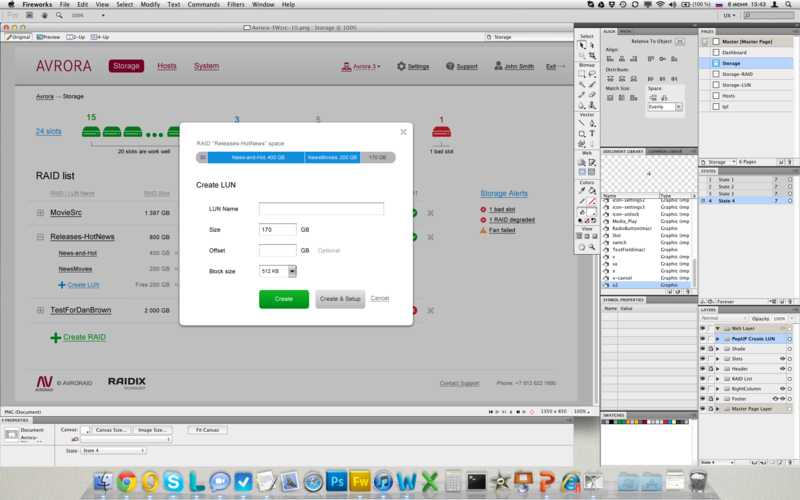Switch to the Preview tab
The height and width of the screenshot is (500, 800).
[x=48, y=37]
